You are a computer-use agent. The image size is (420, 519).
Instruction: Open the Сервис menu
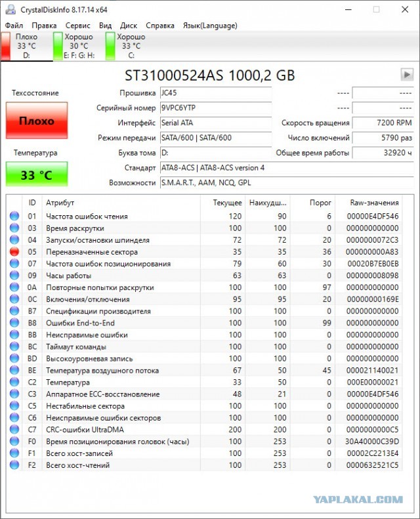(x=78, y=26)
